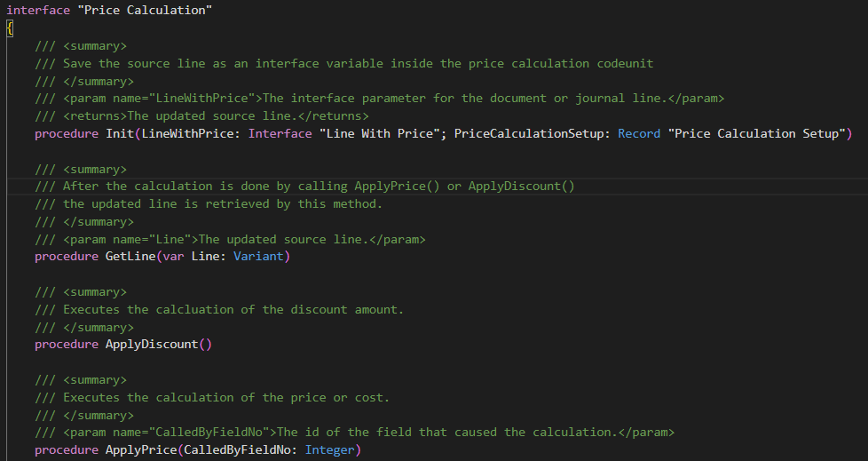The width and height of the screenshot is (868, 461).
Task: Click the Integer type in ApplyPrice
Action: click(x=329, y=450)
